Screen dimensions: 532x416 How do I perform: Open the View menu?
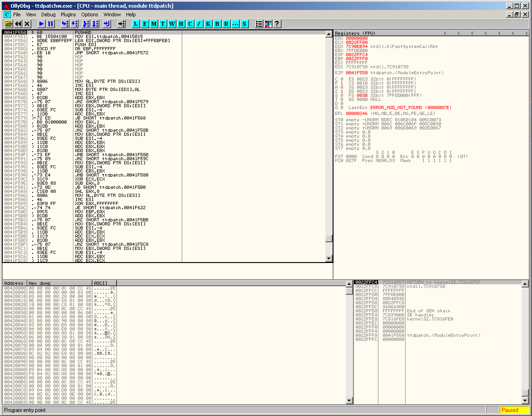point(31,14)
